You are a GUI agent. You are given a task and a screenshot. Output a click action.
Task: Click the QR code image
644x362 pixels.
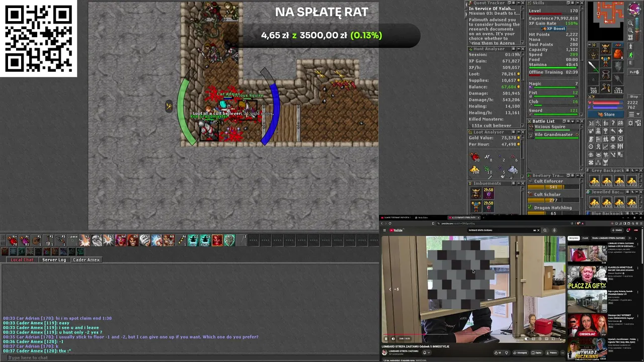pos(39,39)
